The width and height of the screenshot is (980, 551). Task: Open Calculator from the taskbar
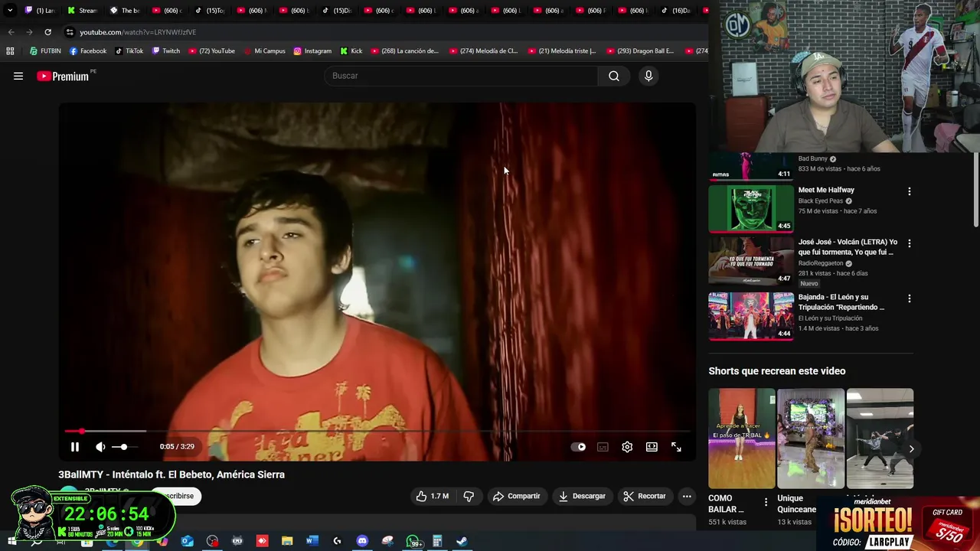(x=437, y=541)
